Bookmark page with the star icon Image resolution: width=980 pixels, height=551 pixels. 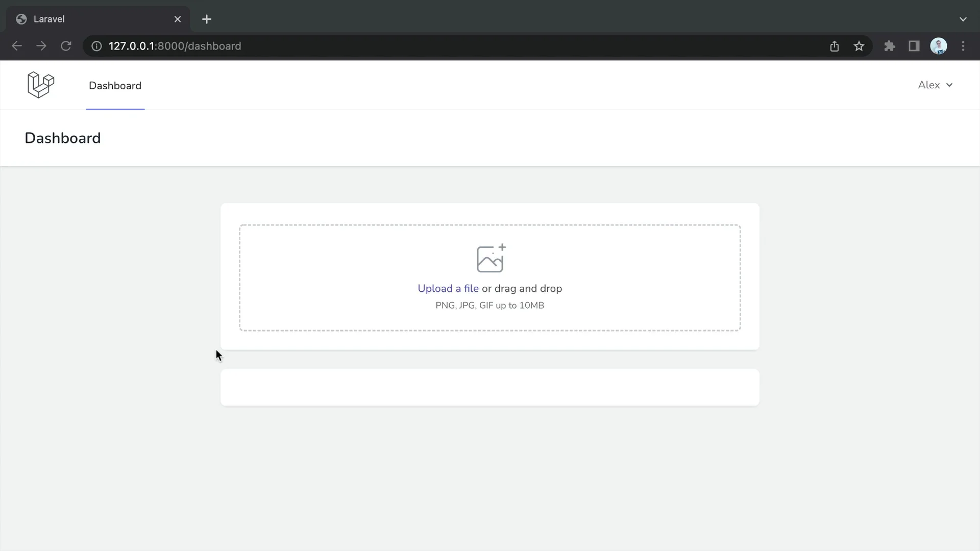(x=859, y=46)
